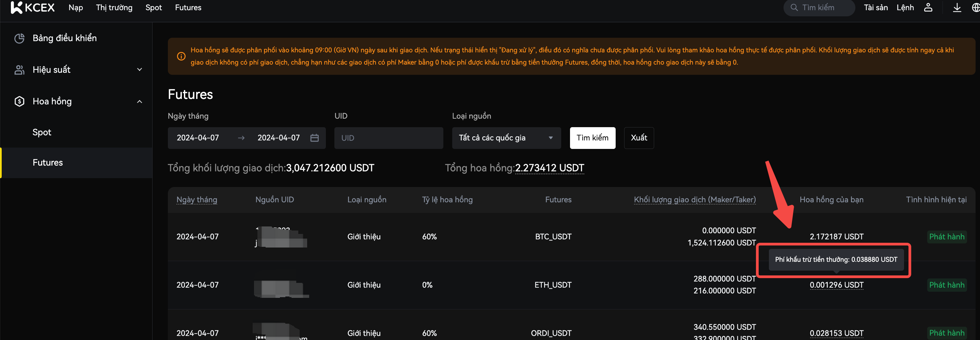Open the Tất cả các quốc gia dropdown

pos(506,138)
